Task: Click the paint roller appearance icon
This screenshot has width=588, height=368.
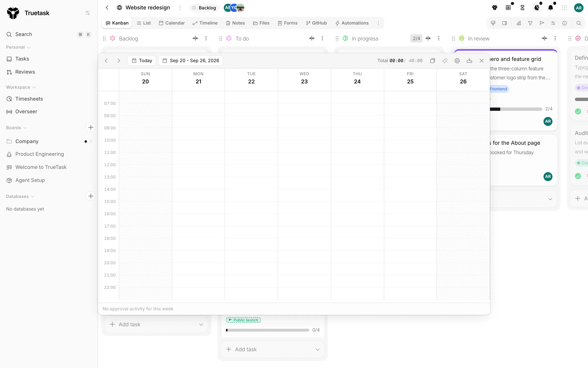Action: pos(493,23)
